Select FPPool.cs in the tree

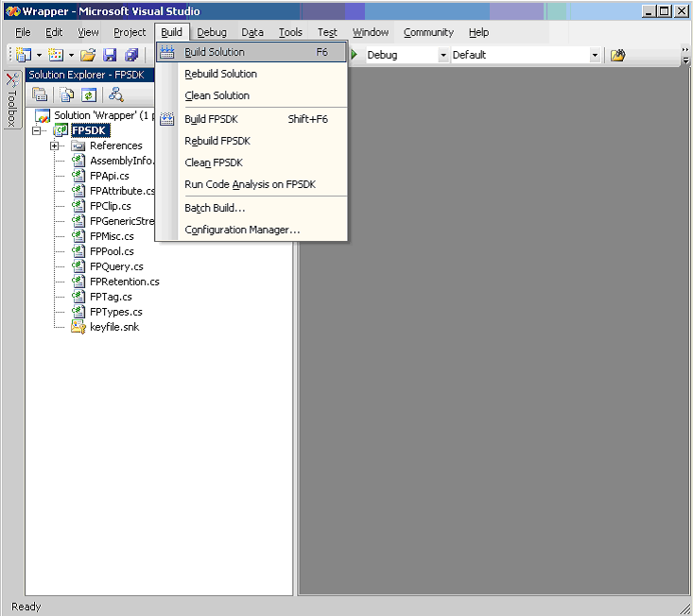point(112,251)
